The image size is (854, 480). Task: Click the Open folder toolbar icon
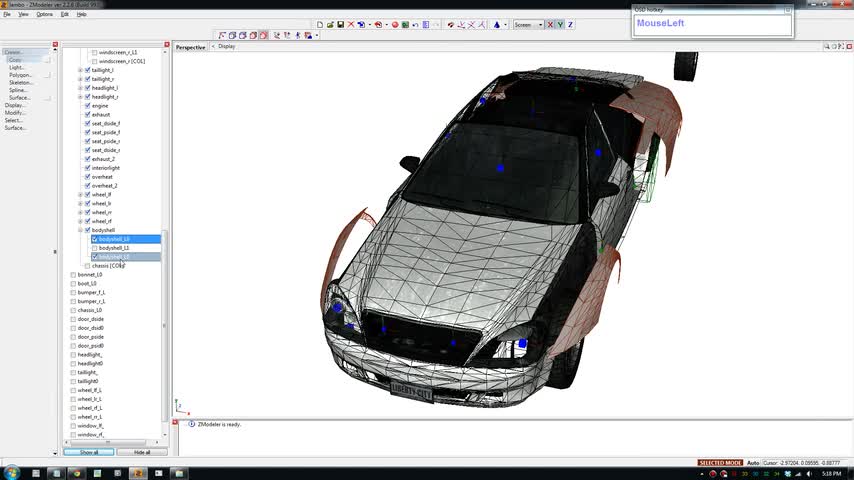[330, 25]
